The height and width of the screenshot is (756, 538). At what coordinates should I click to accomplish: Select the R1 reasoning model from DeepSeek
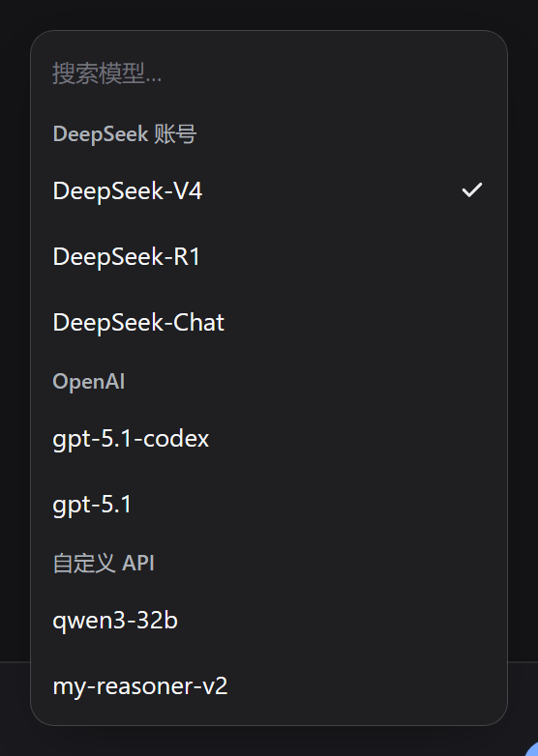pos(269,256)
